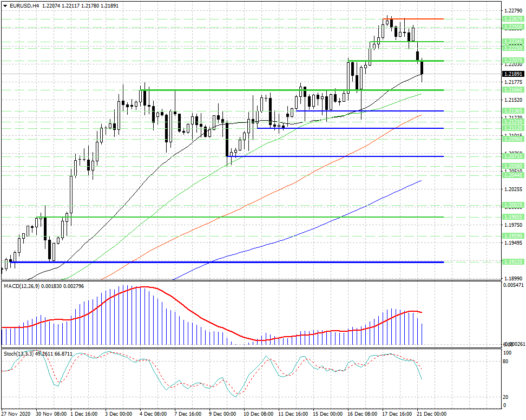Click the price axis value 1.21520

514,100
